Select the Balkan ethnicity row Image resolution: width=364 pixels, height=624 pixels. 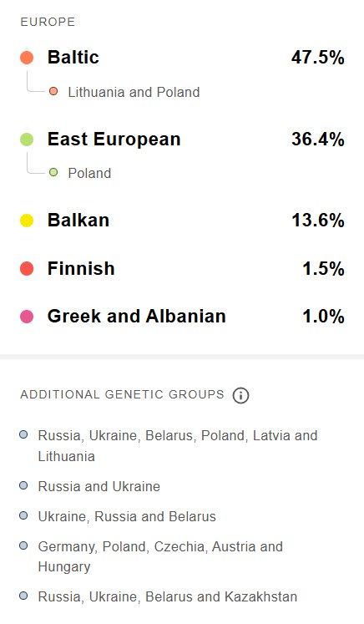click(182, 220)
